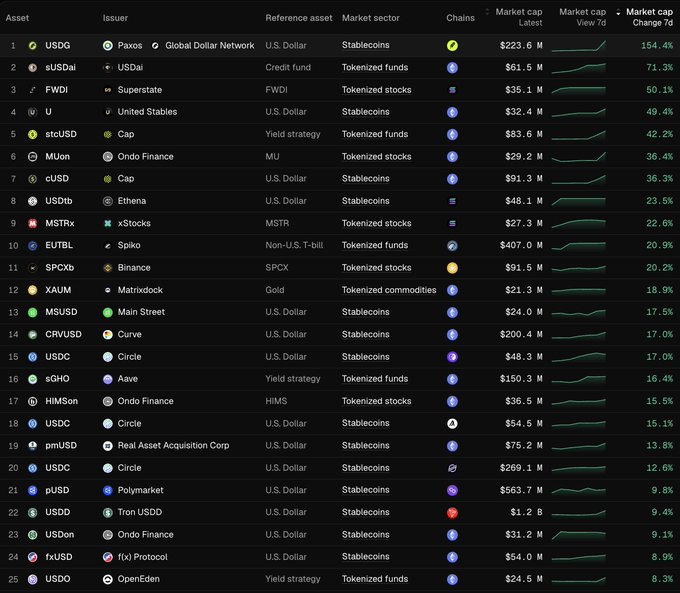680x593 pixels.
Task: Click Real Asset Acquisition Corp issuer name
Action: click(173, 446)
